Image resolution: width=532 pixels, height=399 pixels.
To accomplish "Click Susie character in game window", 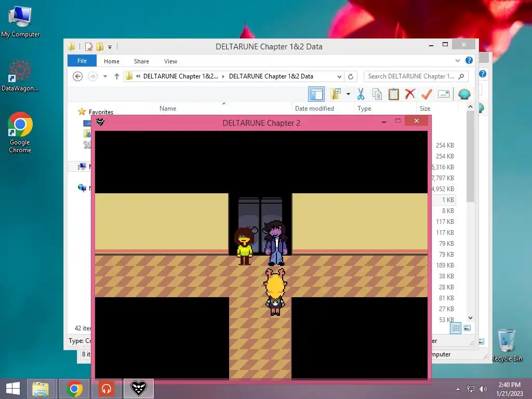I will pos(276,243).
